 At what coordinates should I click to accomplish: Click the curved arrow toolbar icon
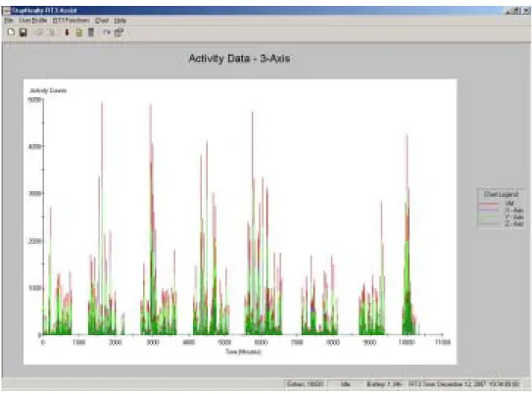(107, 32)
